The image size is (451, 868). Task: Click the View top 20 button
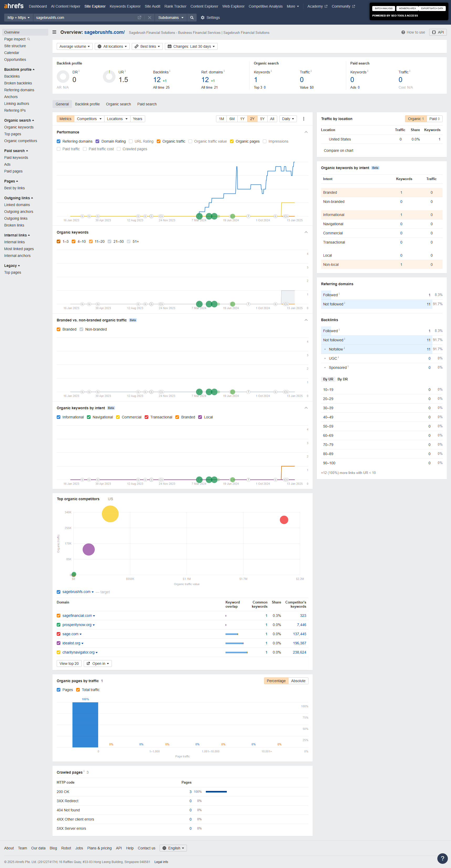(x=69, y=664)
